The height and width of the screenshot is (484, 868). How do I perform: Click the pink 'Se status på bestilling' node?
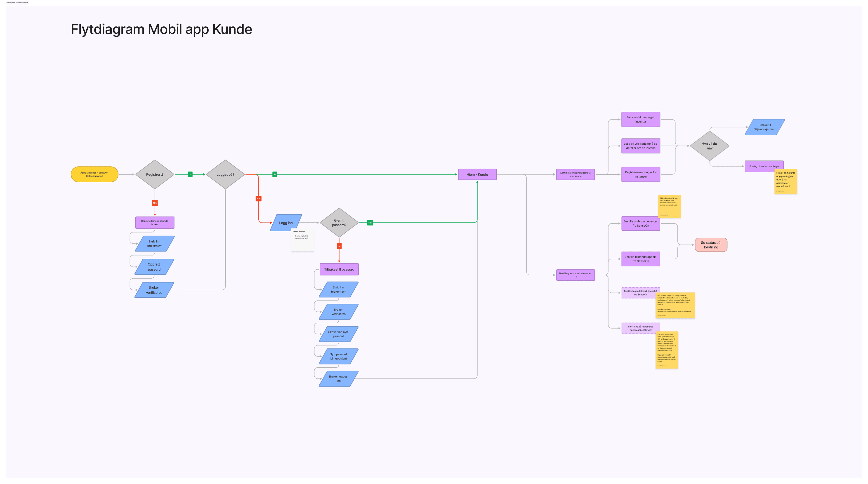pos(711,245)
